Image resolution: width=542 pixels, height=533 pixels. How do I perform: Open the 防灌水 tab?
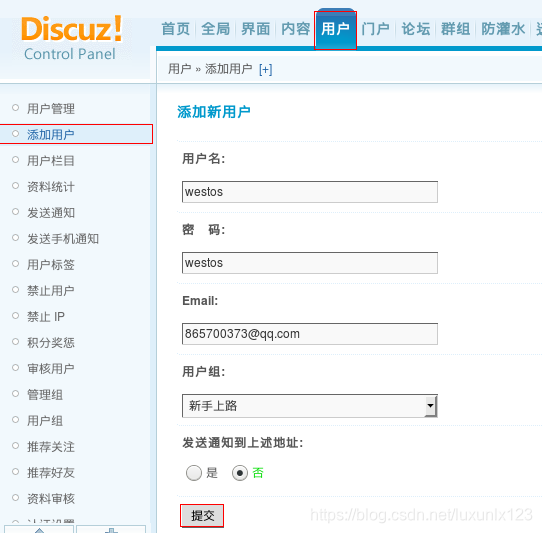pos(503,29)
